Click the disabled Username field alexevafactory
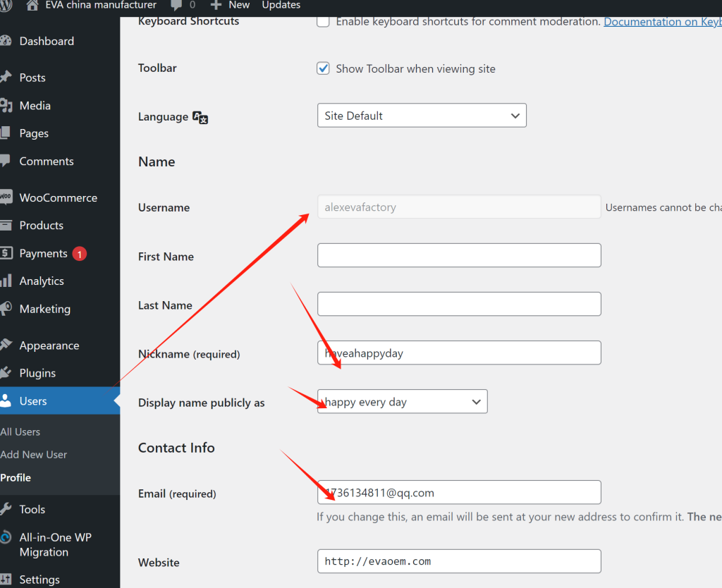722x588 pixels. [x=459, y=207]
